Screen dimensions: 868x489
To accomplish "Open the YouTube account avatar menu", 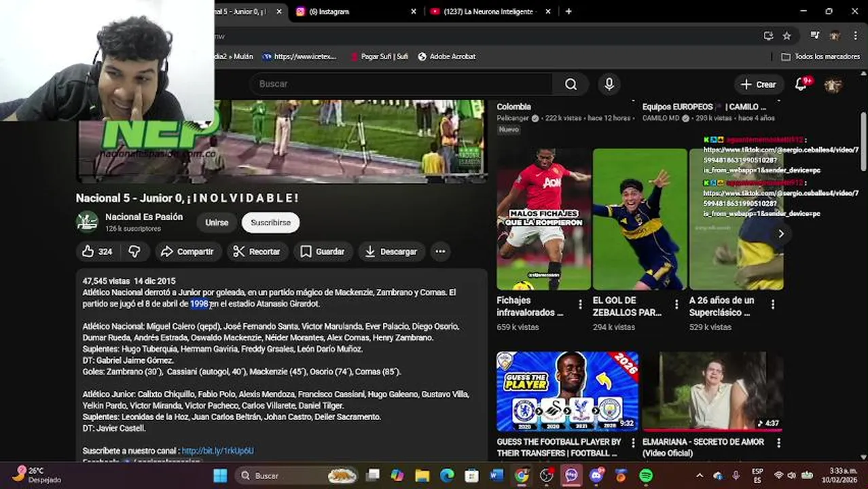I will [x=833, y=85].
